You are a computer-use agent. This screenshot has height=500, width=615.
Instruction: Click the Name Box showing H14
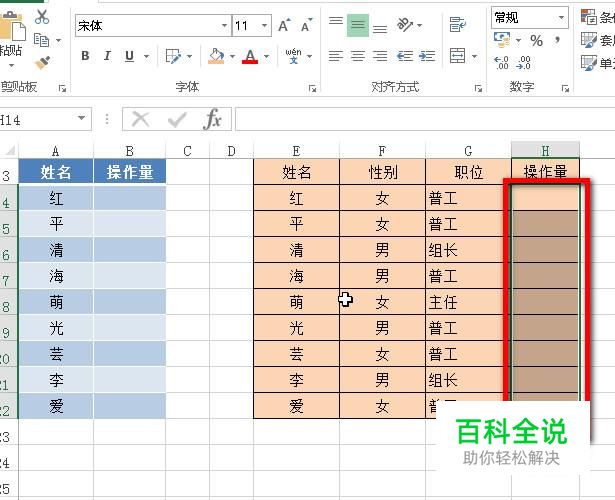tap(37, 119)
